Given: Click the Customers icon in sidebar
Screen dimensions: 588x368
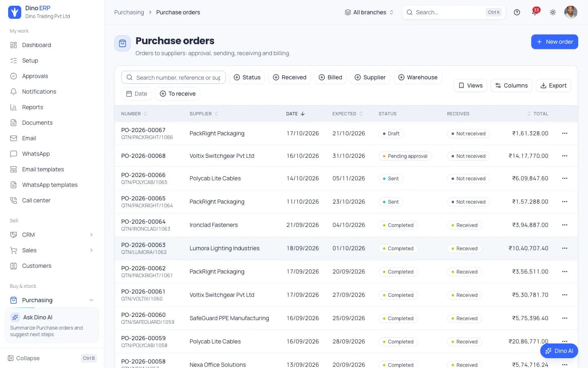Looking at the screenshot, I should [x=13, y=266].
